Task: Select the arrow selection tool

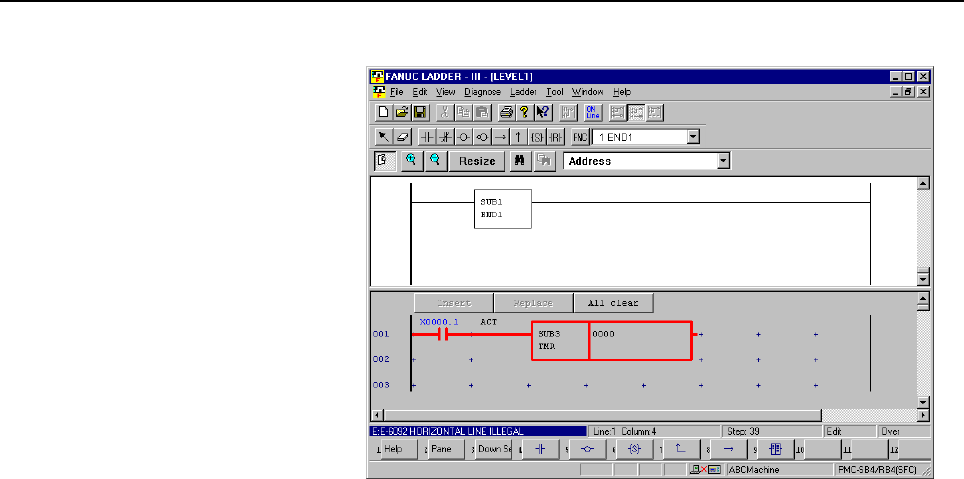Action: 383,137
